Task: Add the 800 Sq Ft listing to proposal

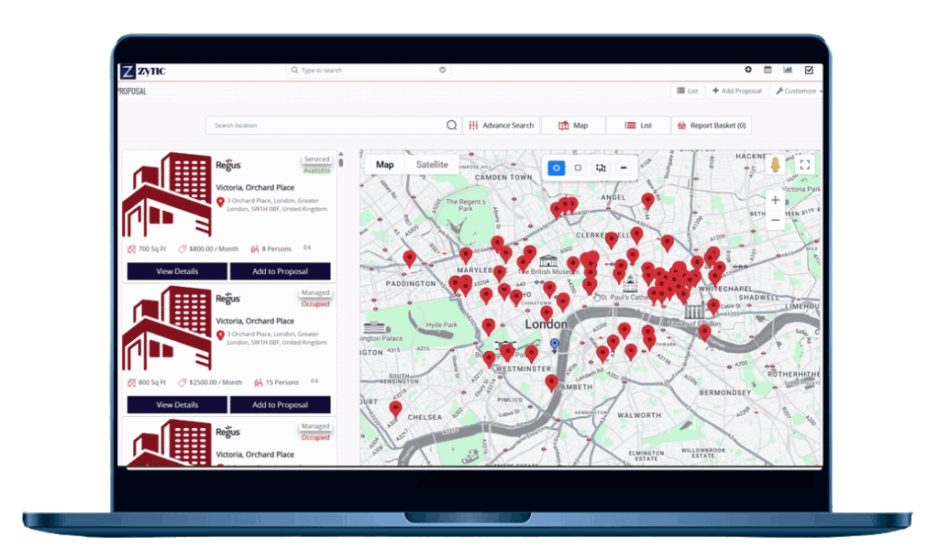Action: tap(281, 404)
